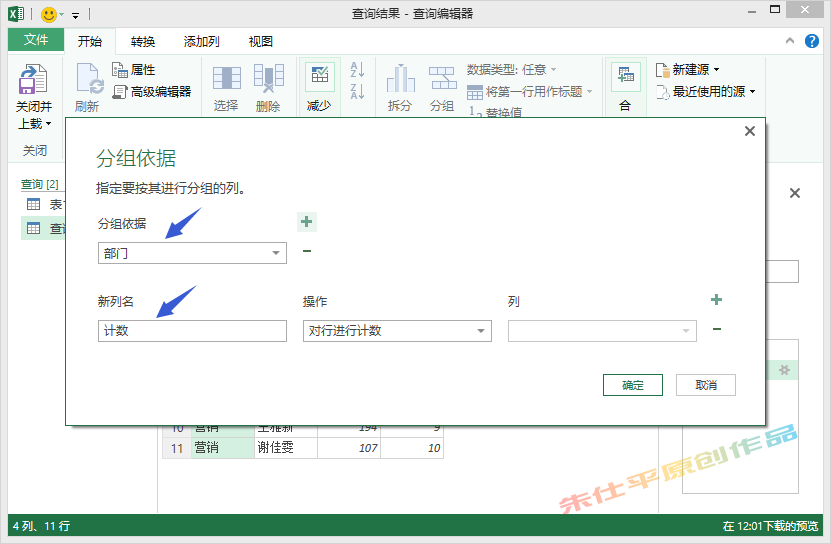Expand the 最近使用的源 dropdown

(752, 92)
